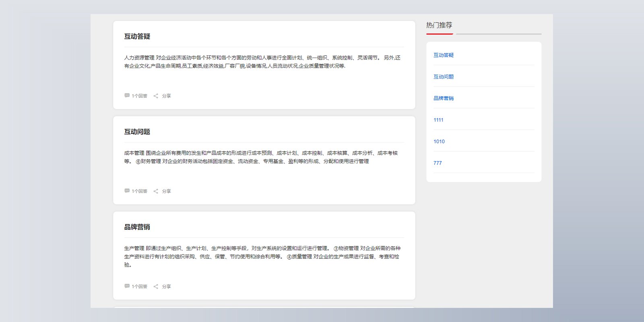The image size is (644, 322).
Task: Click the 热门推荐 section heading
Action: [439, 25]
